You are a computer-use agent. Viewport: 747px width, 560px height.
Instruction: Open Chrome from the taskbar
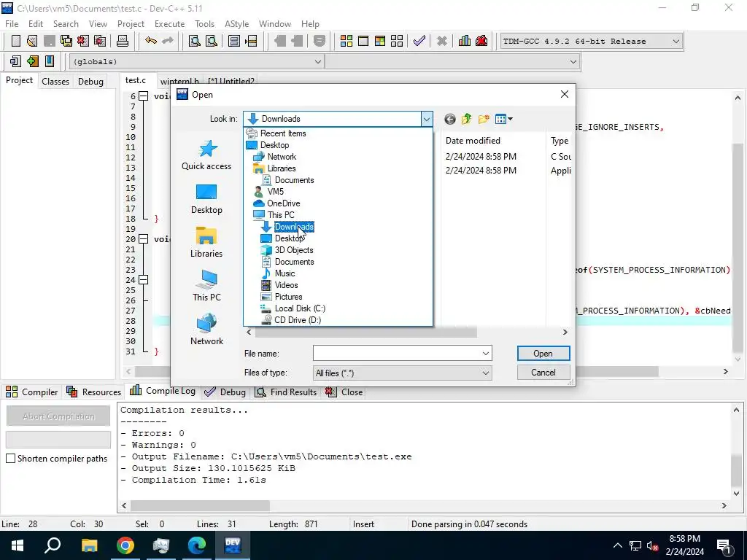click(125, 545)
